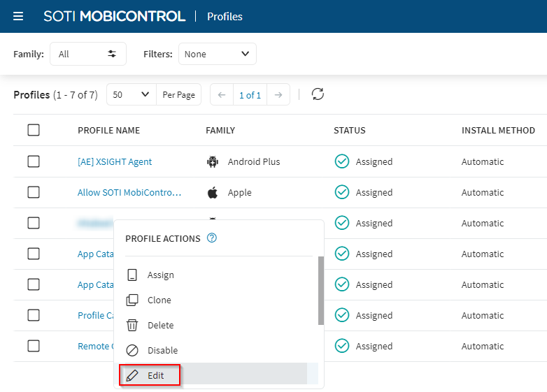Click the Assign device icon
Screen dimensions: 547x392
click(x=132, y=275)
